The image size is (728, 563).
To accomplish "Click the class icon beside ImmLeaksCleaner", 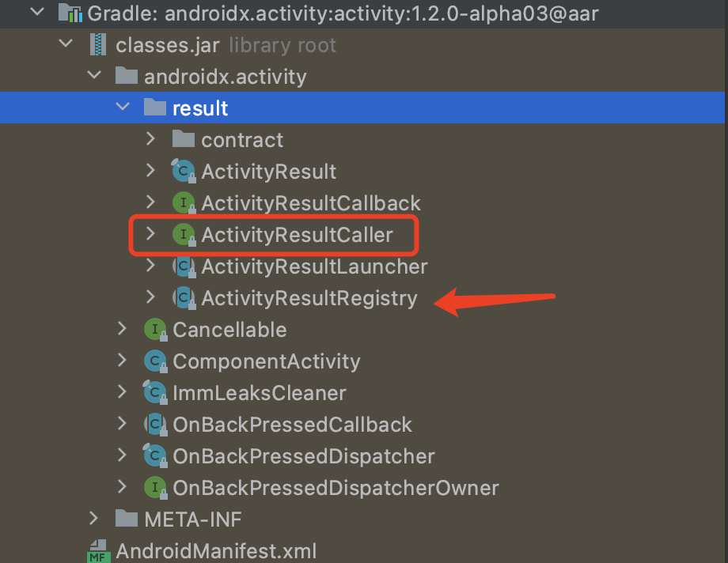I will [x=154, y=393].
